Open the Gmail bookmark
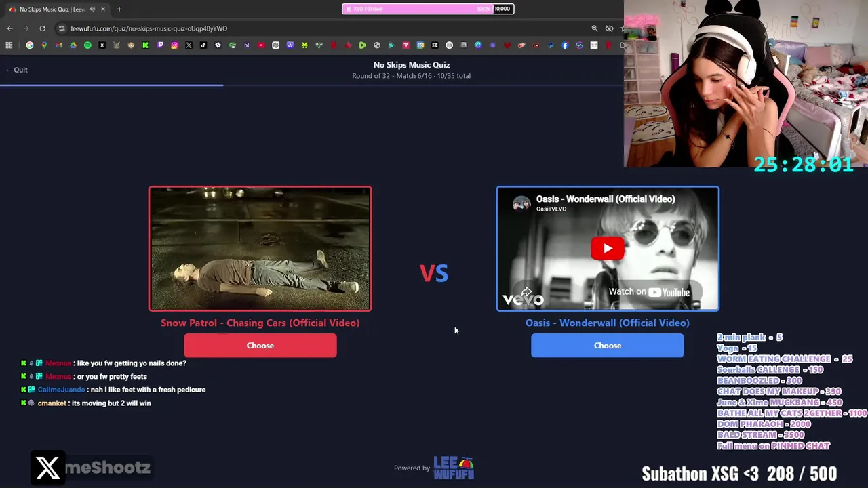Screen dimensions: 868x488 coord(58,45)
